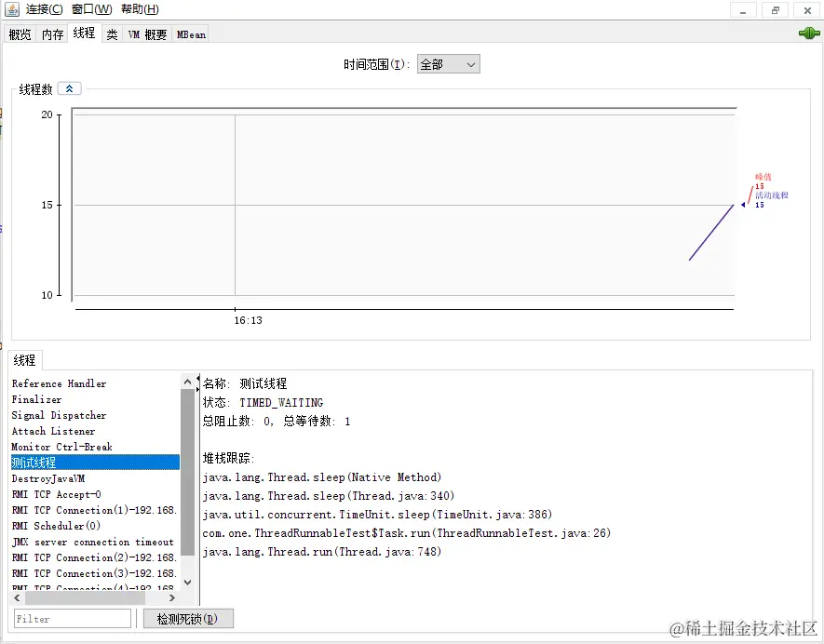Image resolution: width=824 pixels, height=644 pixels.
Task: Open the MBean tab
Action: [x=190, y=34]
